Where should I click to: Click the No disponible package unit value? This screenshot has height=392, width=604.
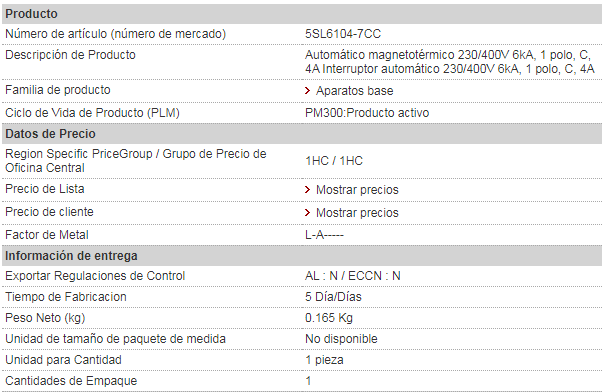coord(341,339)
